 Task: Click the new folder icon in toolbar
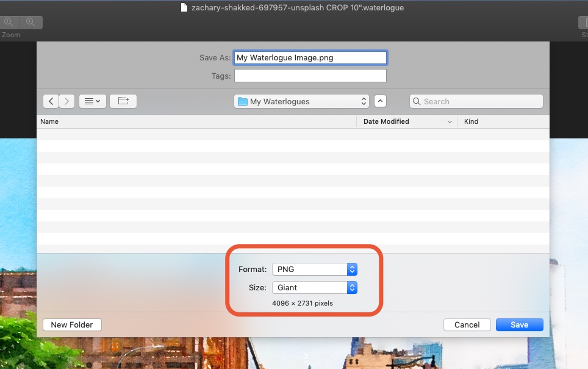(123, 101)
